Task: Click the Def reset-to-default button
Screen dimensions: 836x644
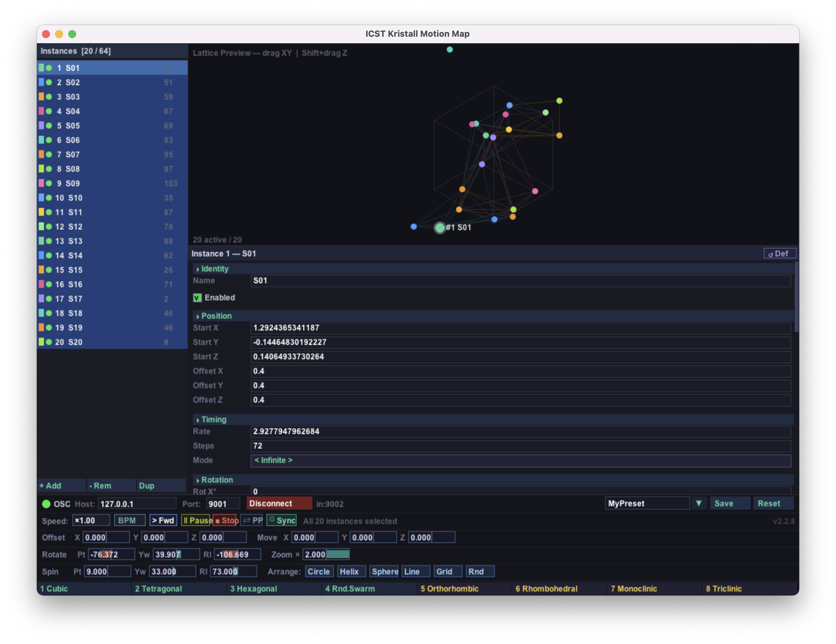Action: [779, 253]
